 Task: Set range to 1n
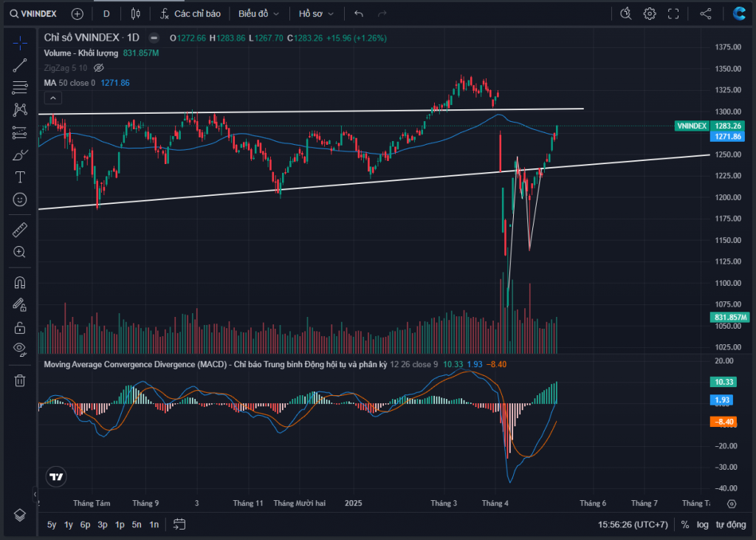point(154,524)
